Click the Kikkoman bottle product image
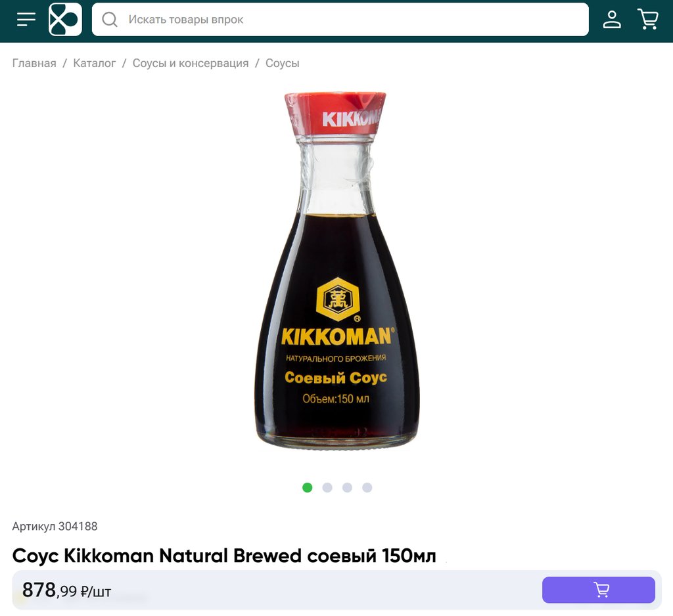 click(x=336, y=271)
